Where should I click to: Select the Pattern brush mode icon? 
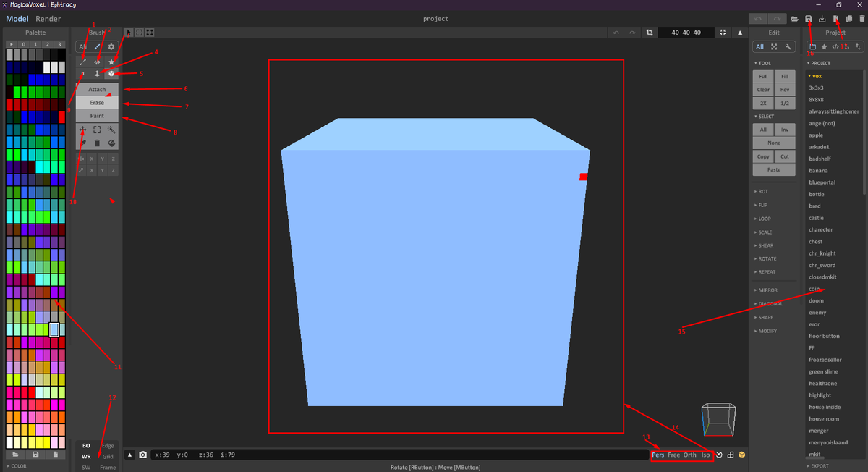[97, 62]
